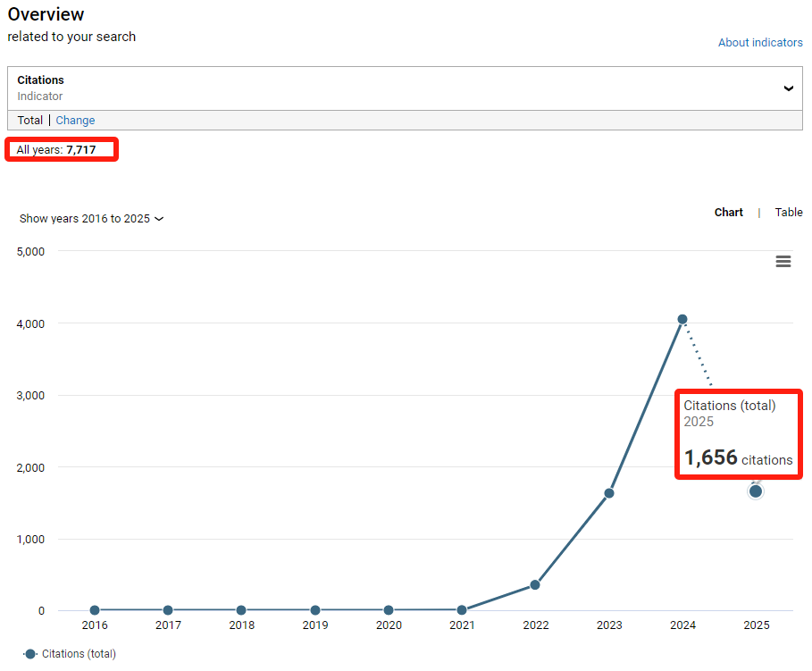Click the 2019 data point on chart

(x=315, y=610)
